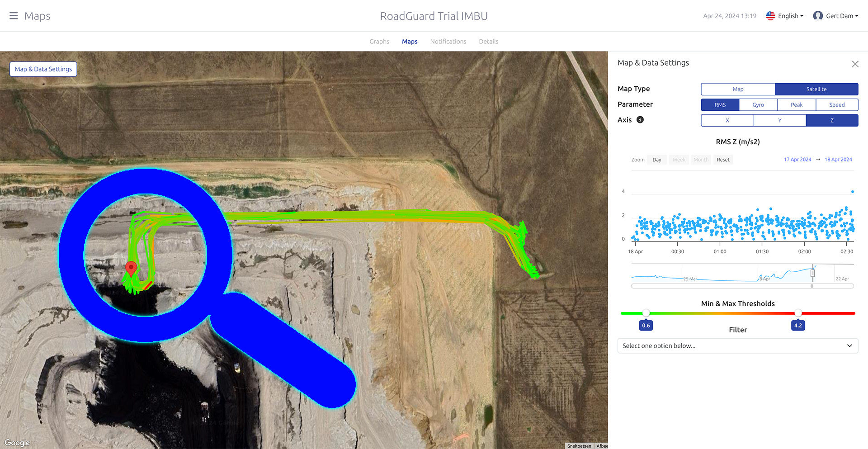
Task: Click the US flag language icon
Action: [x=770, y=16]
